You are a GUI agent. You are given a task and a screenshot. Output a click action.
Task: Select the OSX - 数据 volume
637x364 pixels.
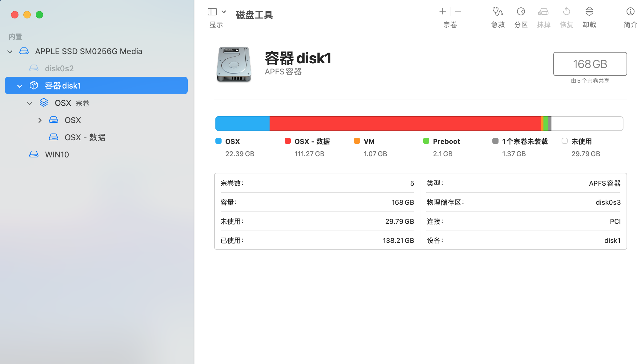click(x=85, y=137)
